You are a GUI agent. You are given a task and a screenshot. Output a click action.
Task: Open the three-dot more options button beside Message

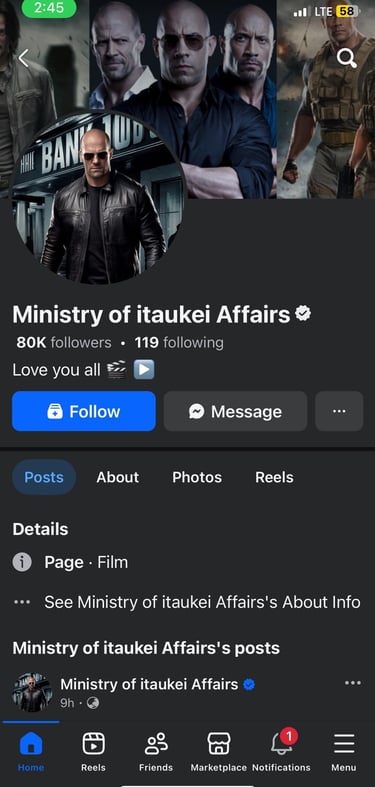point(339,411)
